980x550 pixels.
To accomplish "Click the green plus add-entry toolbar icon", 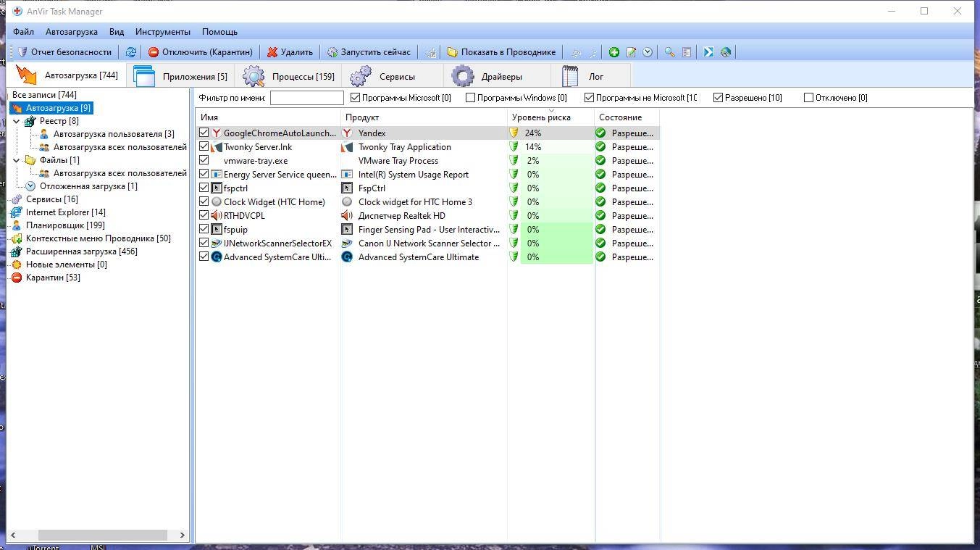I will coord(614,52).
